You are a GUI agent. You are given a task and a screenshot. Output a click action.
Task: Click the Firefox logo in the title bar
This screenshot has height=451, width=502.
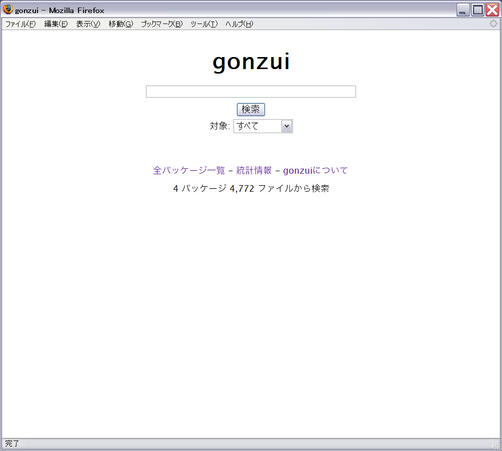click(8, 9)
